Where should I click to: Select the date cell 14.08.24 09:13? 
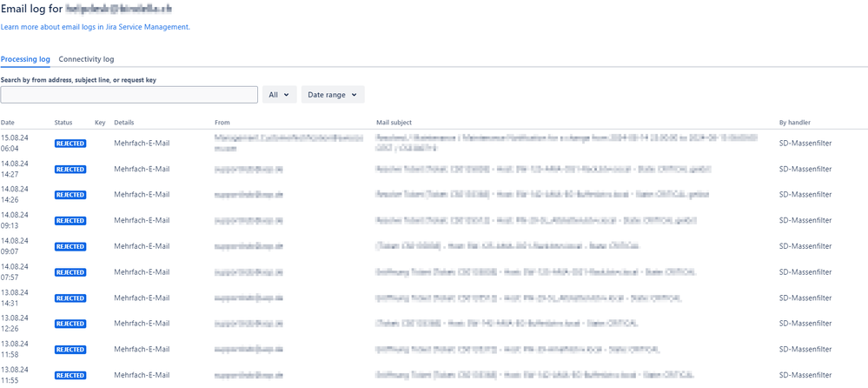[x=14, y=220]
